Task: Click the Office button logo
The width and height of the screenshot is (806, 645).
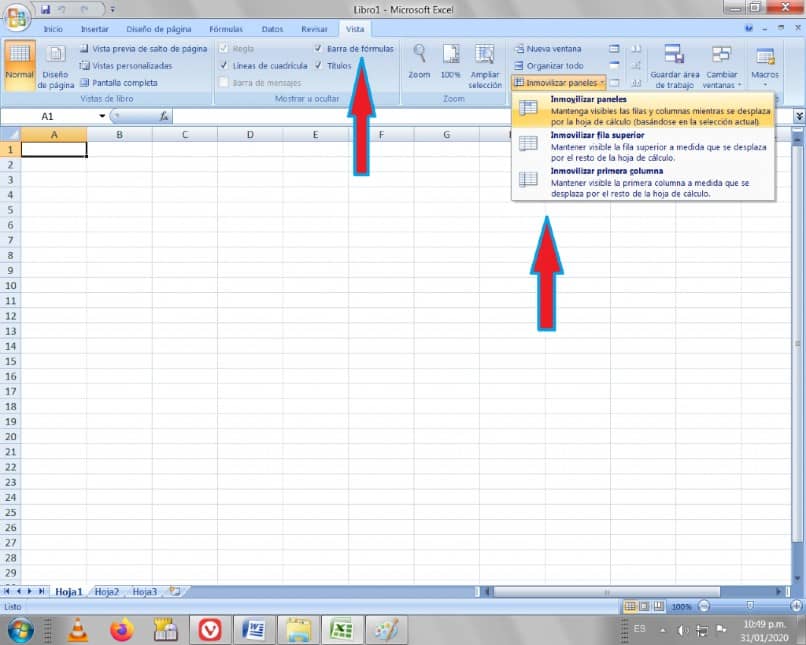Action: pos(17,17)
